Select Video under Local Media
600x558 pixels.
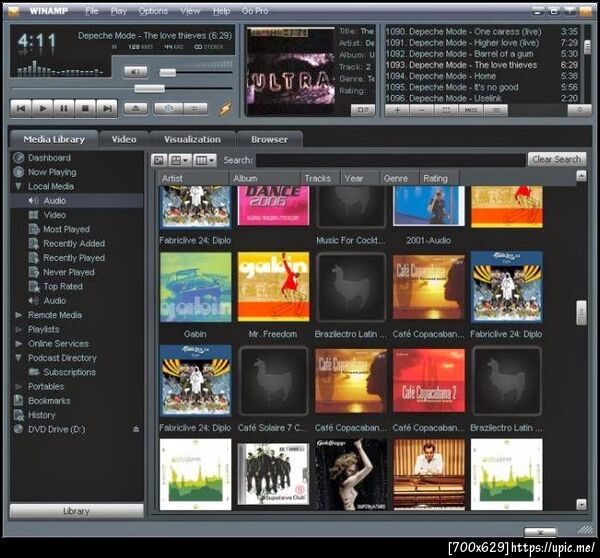(54, 215)
